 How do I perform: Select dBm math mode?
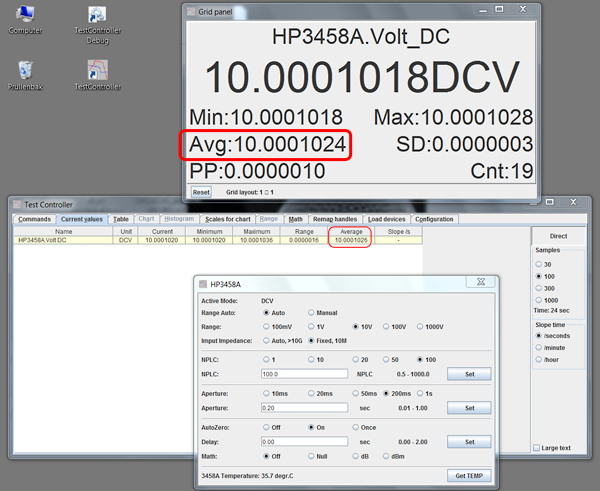pyautogui.click(x=386, y=456)
